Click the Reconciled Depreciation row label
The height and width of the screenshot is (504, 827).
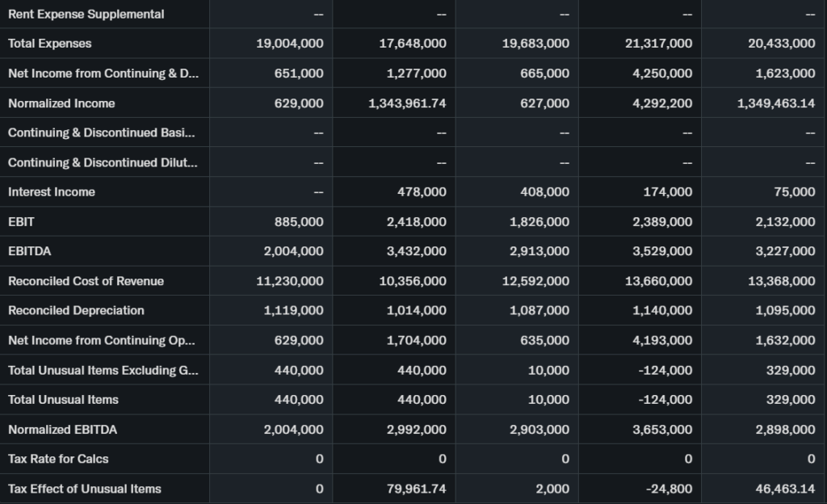tap(76, 311)
